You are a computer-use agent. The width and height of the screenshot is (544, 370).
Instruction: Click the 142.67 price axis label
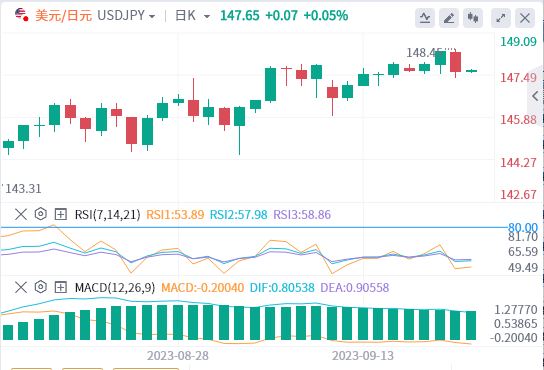pyautogui.click(x=518, y=195)
